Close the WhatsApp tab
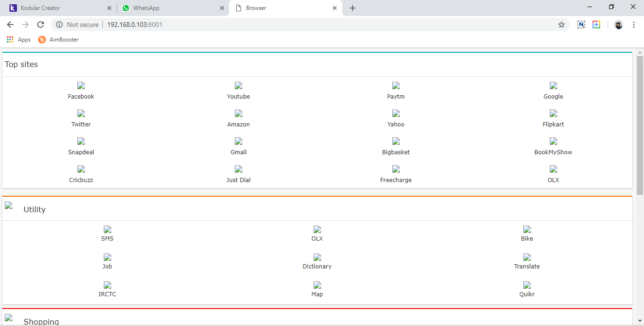The image size is (644, 326). pyautogui.click(x=222, y=8)
